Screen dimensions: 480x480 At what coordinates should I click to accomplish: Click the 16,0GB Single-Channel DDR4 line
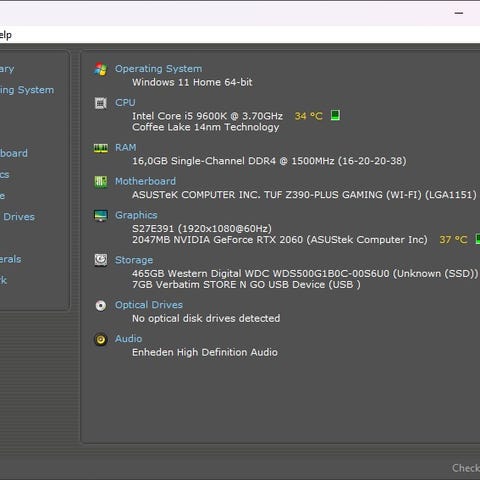tap(269, 161)
